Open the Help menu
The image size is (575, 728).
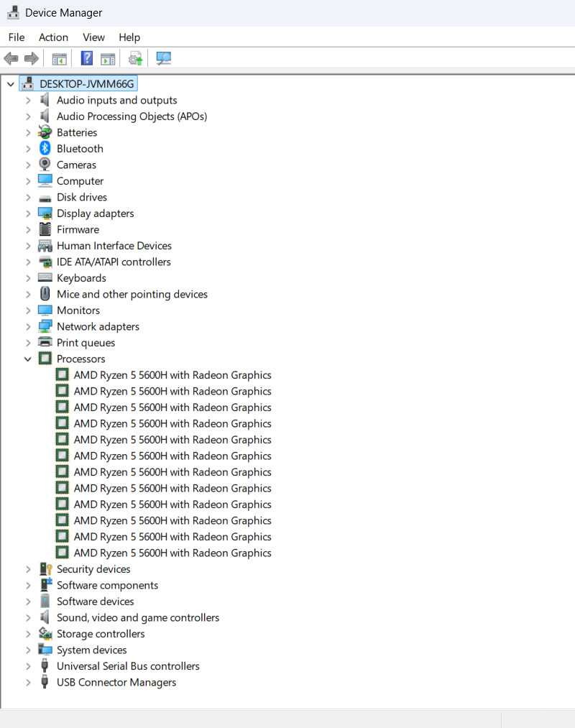coord(129,37)
